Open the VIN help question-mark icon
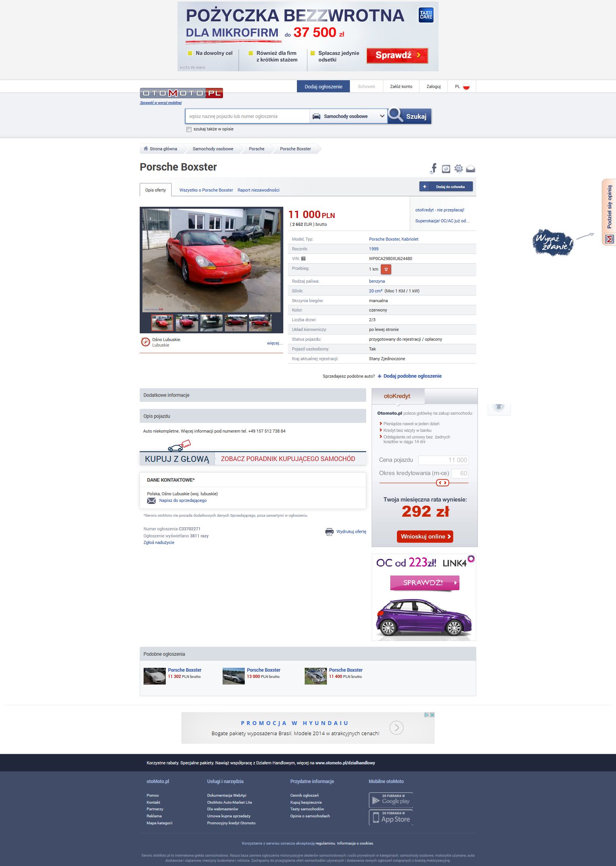The width and height of the screenshot is (616, 866). (304, 259)
